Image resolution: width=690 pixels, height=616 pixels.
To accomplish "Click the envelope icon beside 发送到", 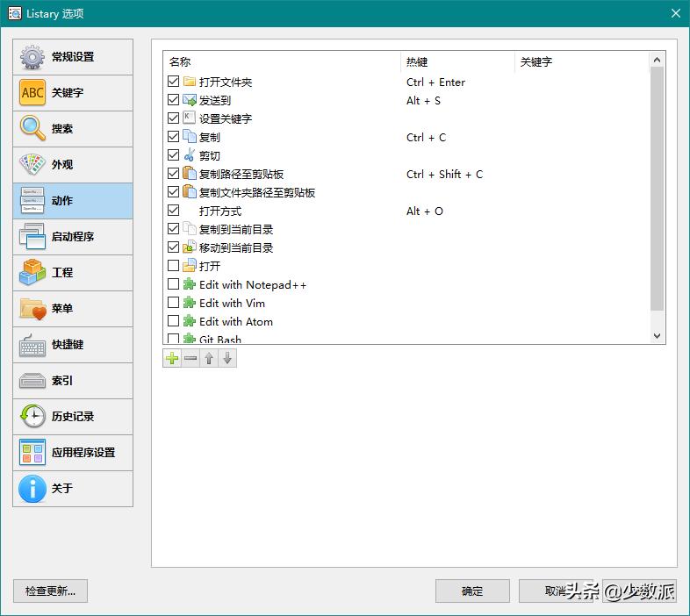I will (190, 100).
